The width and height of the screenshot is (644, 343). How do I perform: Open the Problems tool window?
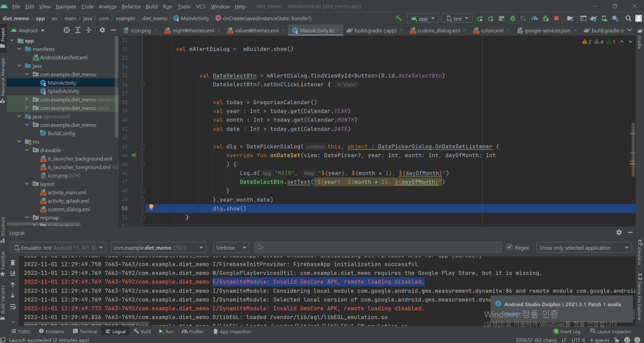tap(52, 332)
